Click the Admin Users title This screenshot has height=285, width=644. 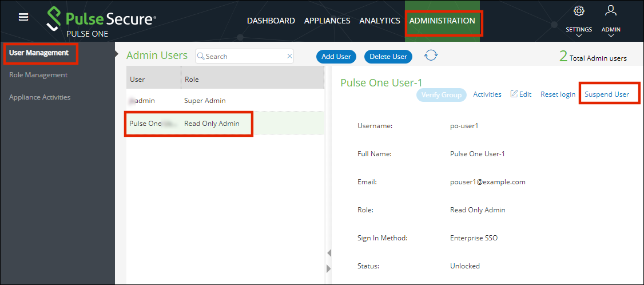(157, 56)
